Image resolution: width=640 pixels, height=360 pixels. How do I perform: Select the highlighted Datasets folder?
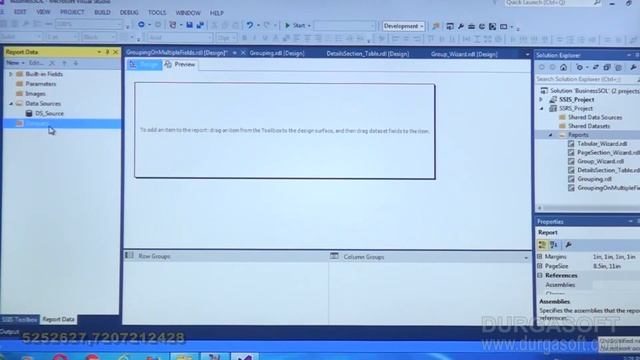tap(62, 123)
